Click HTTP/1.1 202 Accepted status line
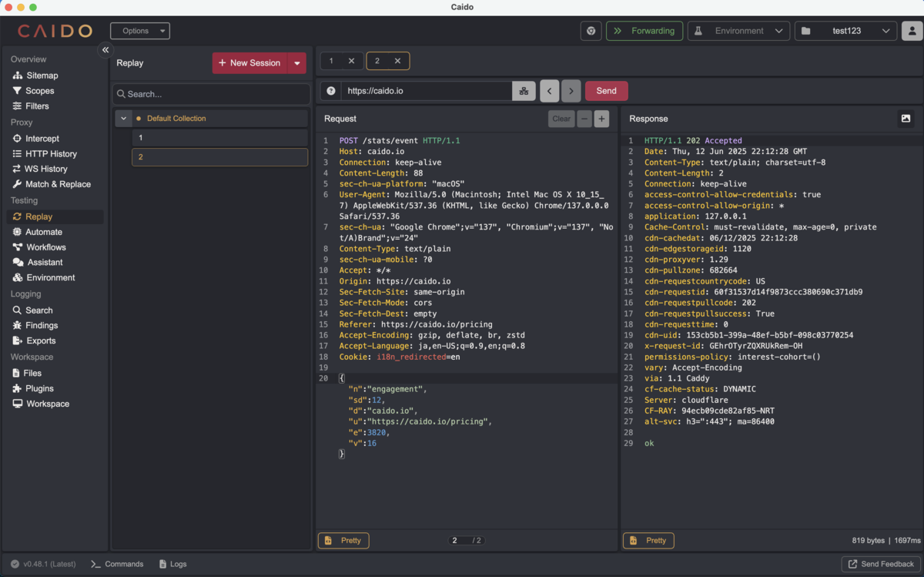 pyautogui.click(x=693, y=141)
